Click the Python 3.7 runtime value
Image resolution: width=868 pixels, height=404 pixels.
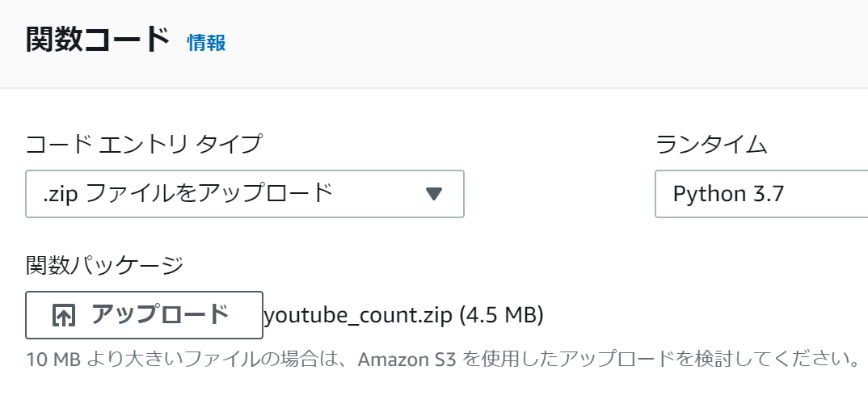(x=728, y=194)
